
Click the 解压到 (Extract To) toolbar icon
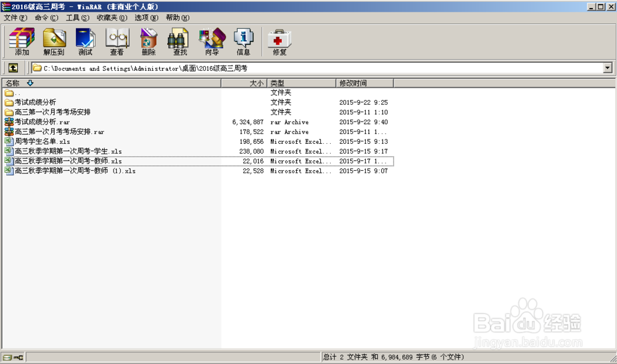54,41
